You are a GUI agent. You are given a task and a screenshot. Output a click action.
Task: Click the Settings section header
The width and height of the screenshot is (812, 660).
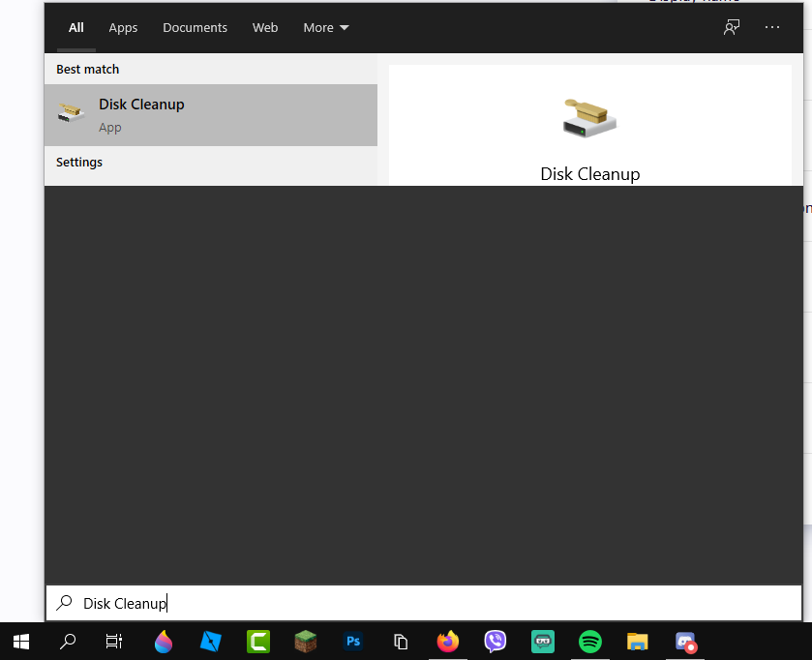(x=78, y=162)
